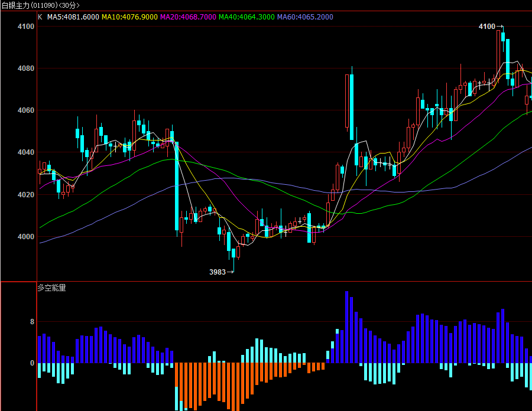Click the red divider above 多空能量 panel
532x411 pixels.
coord(266,281)
